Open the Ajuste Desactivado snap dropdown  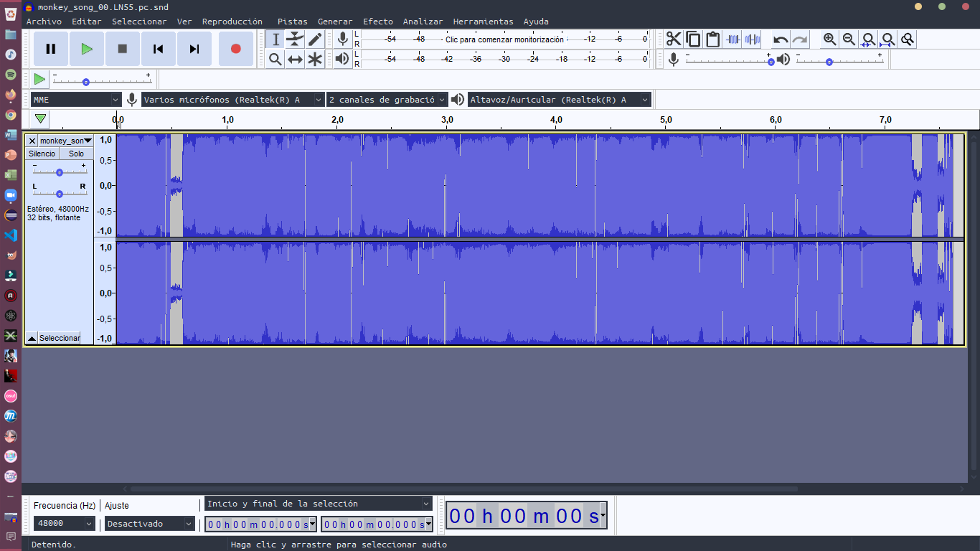[150, 524]
